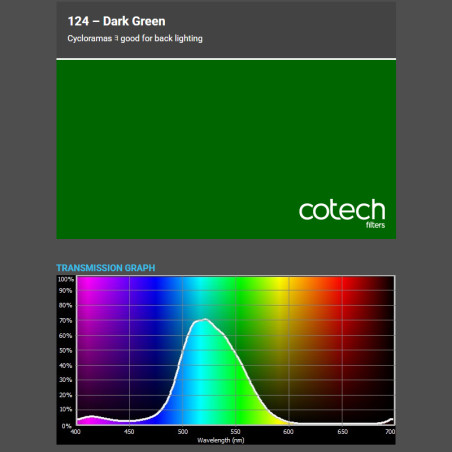
Task: Click the 450 wavelength tick label
Action: (x=129, y=432)
